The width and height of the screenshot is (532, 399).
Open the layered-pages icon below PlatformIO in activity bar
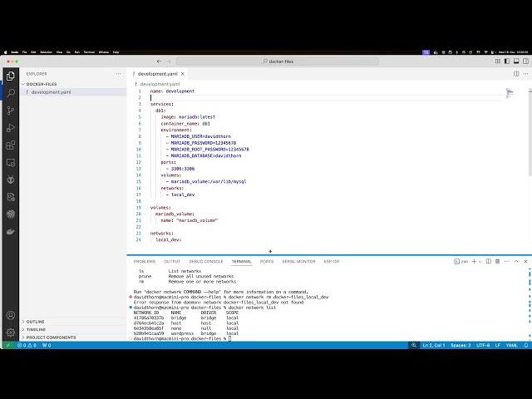[x=11, y=197]
